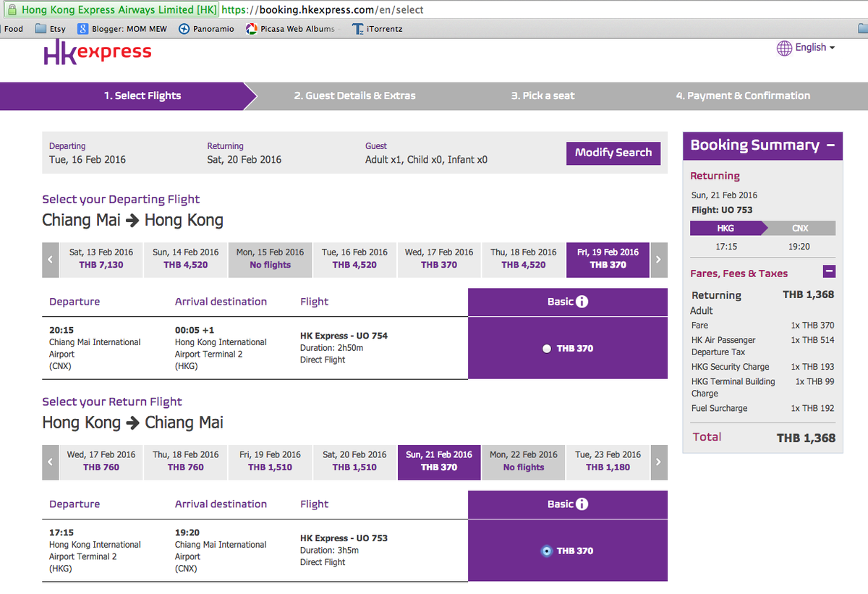Image resolution: width=868 pixels, height=594 pixels.
Task: Choose departing date Sat, 13 Feb 2016
Action: pyautogui.click(x=101, y=258)
